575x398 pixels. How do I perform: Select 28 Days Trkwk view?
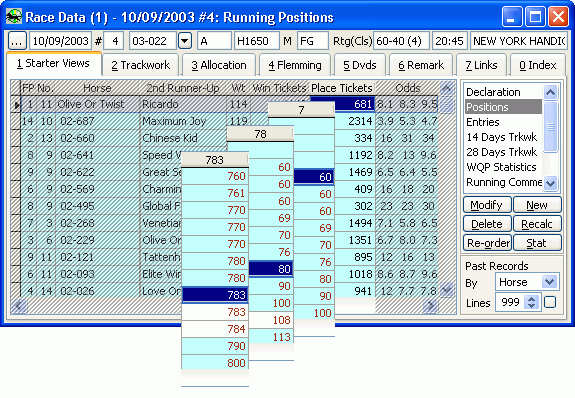point(503,152)
